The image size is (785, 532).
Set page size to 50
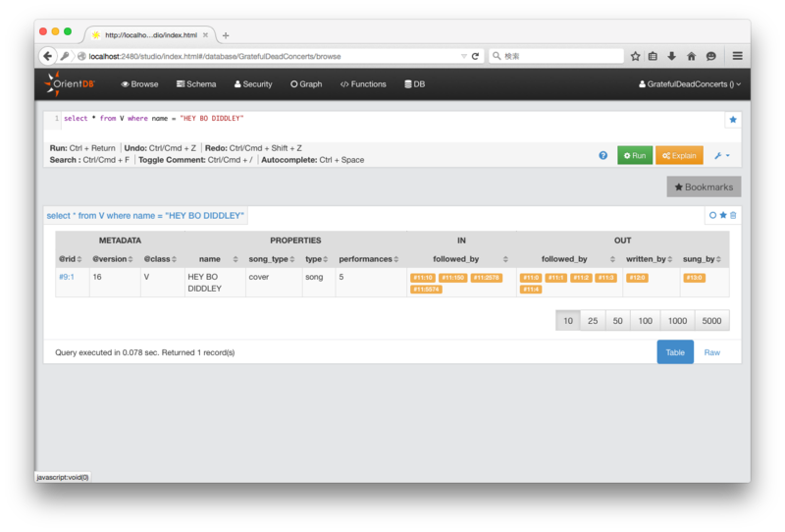pyautogui.click(x=618, y=321)
